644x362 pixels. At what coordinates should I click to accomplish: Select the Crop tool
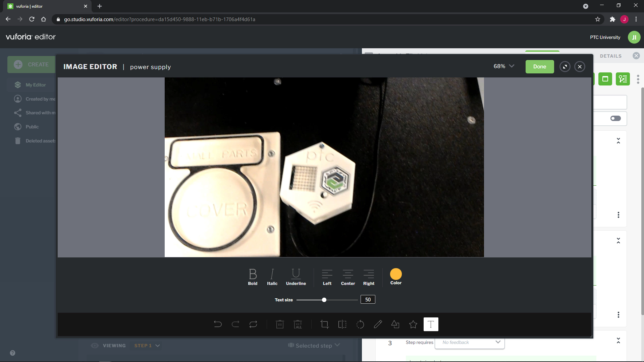click(324, 324)
